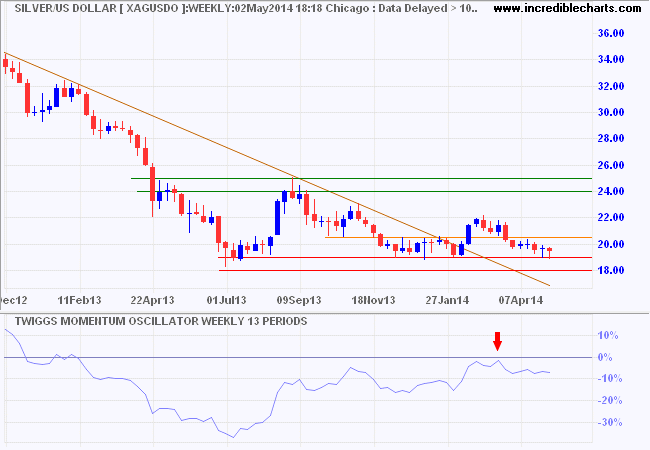Select the 36.00 price axis label
The width and height of the screenshot is (650, 450).
point(611,33)
